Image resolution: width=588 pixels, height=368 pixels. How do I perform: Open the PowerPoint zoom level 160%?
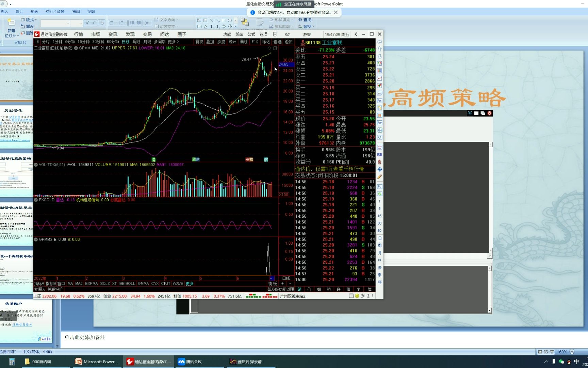562,352
